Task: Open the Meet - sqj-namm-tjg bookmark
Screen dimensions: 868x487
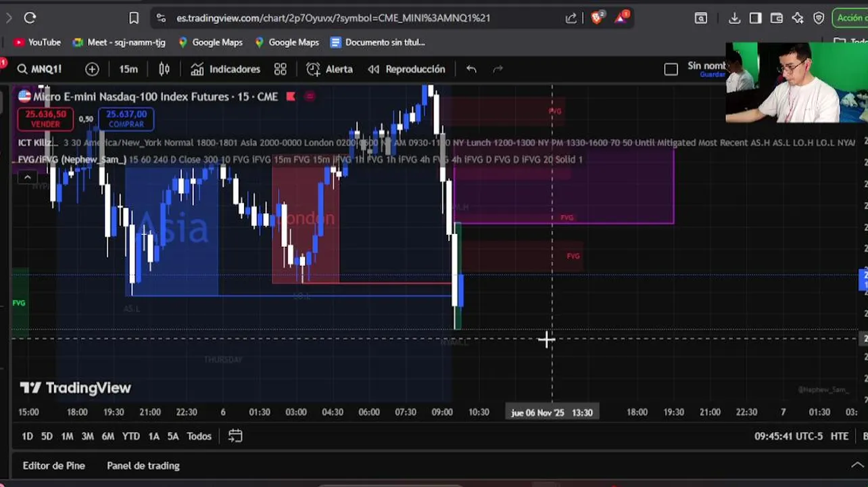Action: coord(119,42)
